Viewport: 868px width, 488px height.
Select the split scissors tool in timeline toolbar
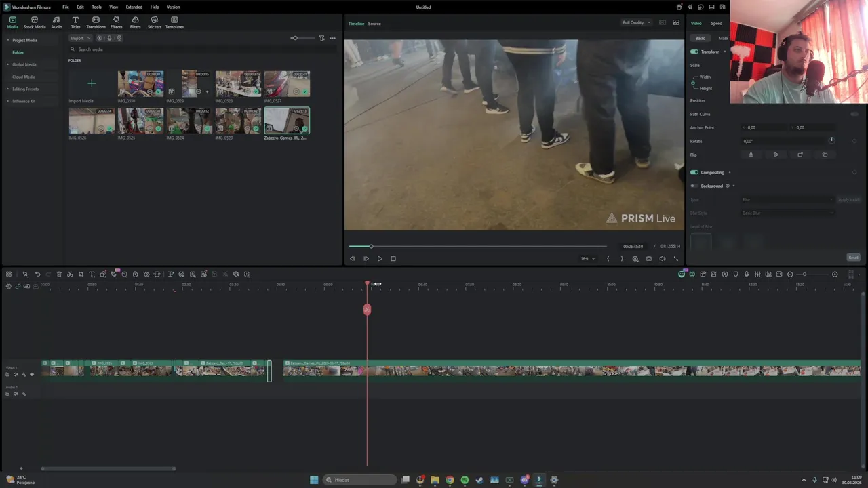(70, 274)
